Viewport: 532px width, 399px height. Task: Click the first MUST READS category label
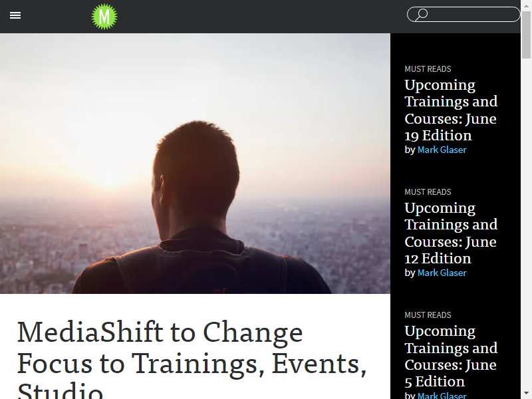428,69
